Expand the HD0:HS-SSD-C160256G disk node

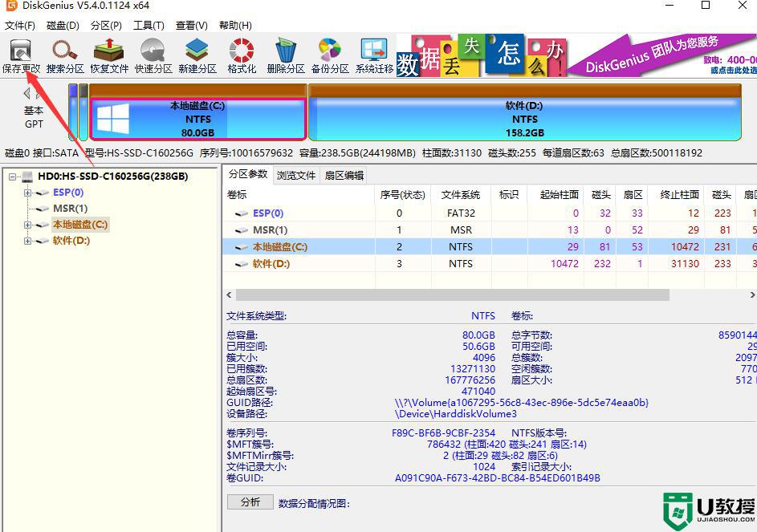(x=13, y=176)
